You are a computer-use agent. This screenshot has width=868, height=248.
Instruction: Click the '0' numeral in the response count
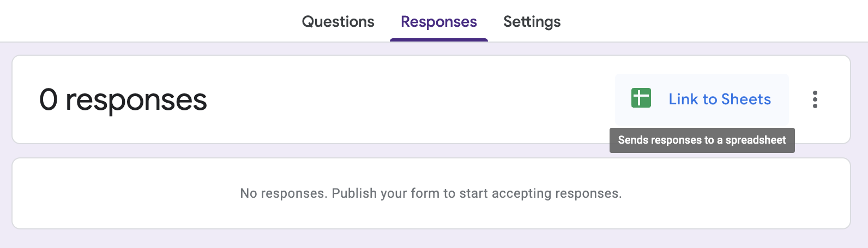pos(49,100)
